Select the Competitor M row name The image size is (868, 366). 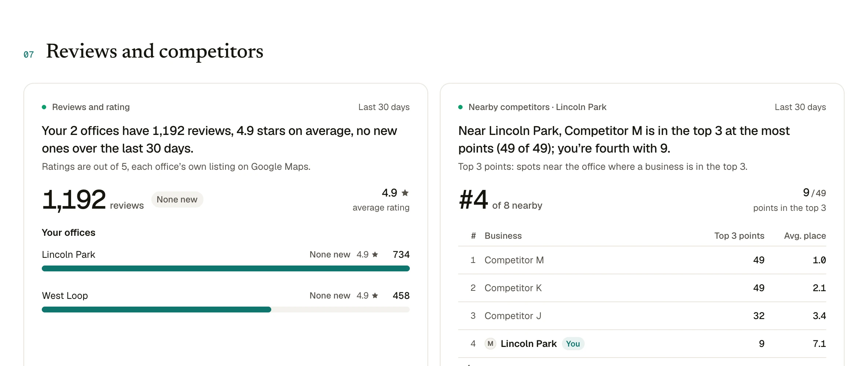tap(514, 260)
